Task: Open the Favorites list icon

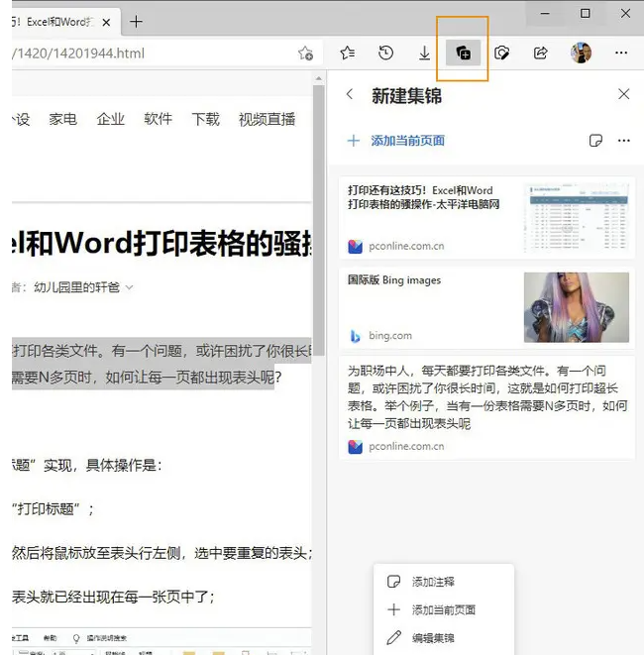Action: click(x=348, y=54)
